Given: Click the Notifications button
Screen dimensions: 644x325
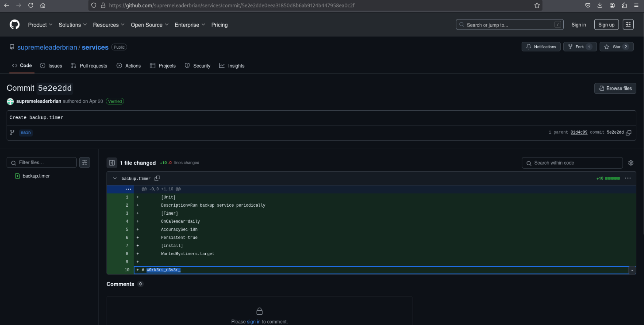Looking at the screenshot, I should 541,47.
